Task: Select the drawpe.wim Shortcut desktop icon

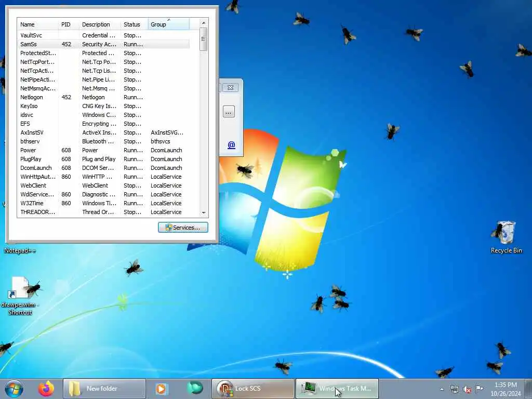Action: [20, 296]
